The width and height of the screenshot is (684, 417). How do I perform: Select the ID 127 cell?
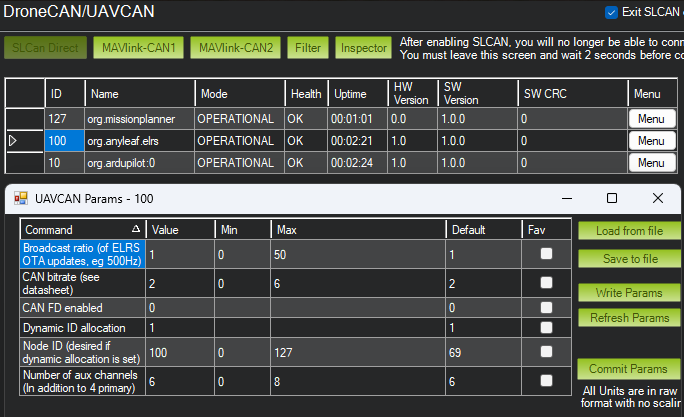[65, 119]
